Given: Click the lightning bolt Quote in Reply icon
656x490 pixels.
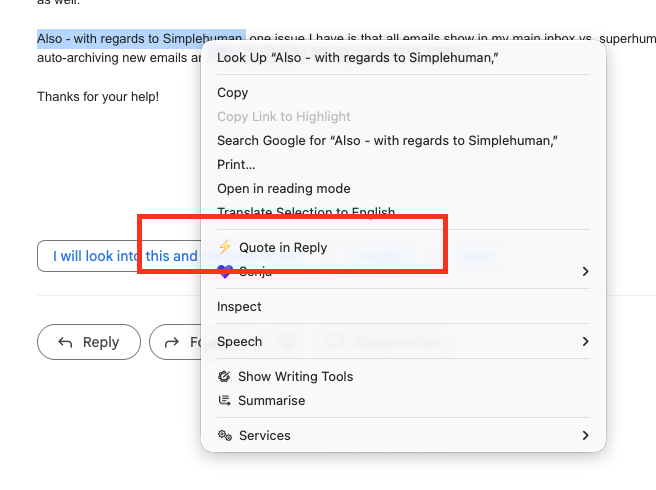Looking at the screenshot, I should [x=225, y=247].
